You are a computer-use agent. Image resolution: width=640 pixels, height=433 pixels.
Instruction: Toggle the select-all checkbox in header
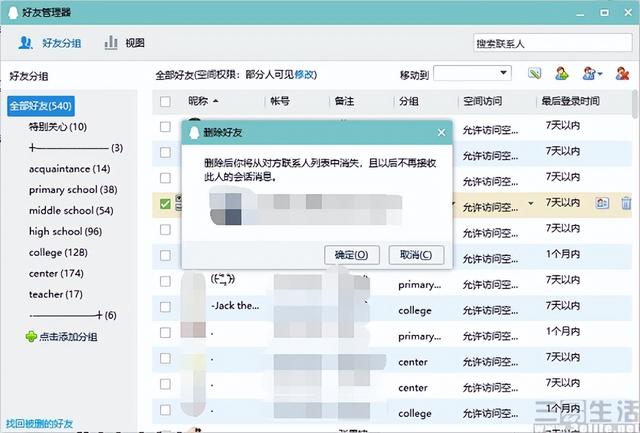[165, 101]
